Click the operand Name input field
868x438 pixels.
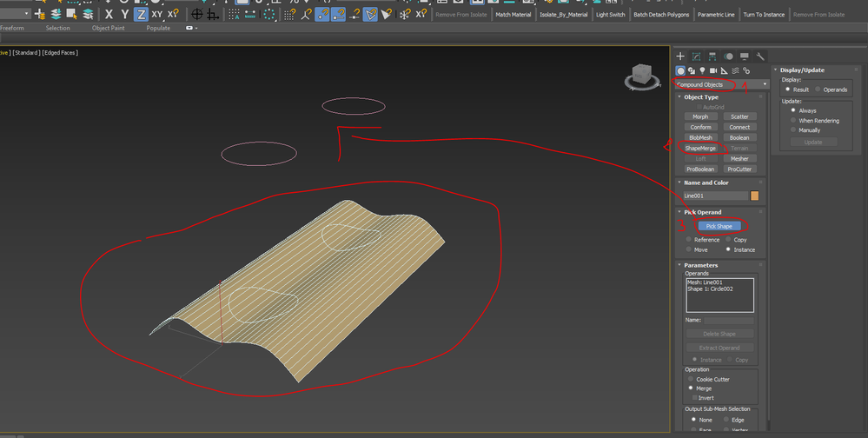728,320
